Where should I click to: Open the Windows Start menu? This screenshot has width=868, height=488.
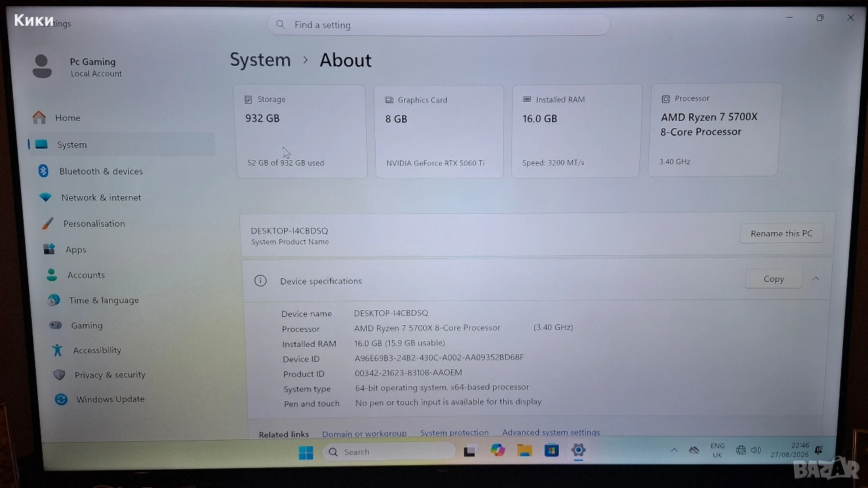coord(307,452)
